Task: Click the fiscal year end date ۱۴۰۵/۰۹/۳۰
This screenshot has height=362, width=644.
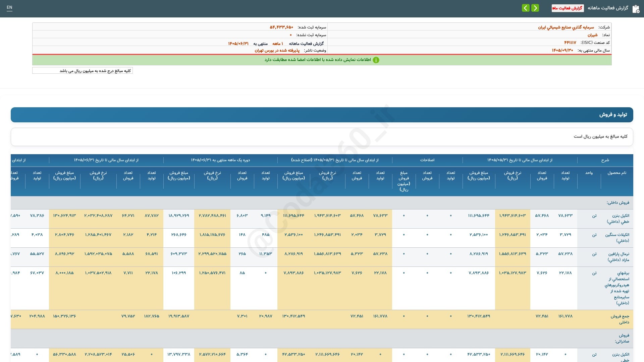Action: click(562, 50)
